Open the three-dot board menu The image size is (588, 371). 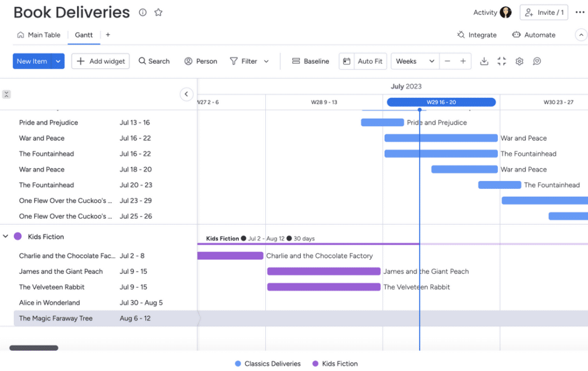(x=579, y=11)
